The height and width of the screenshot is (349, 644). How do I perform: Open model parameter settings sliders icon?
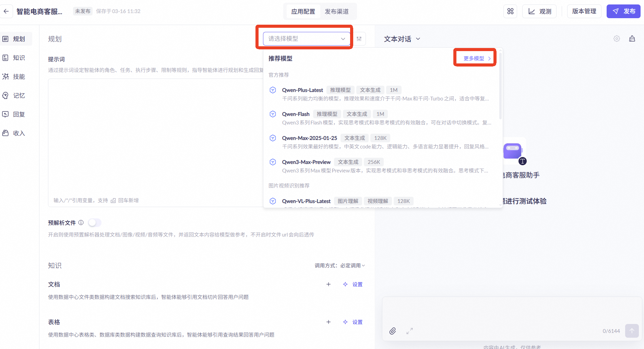coord(359,39)
